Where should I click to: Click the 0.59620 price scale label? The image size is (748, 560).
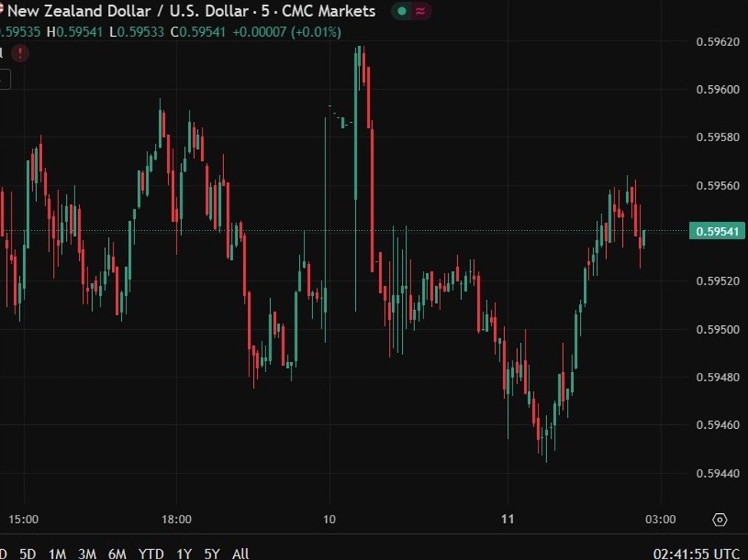(718, 43)
